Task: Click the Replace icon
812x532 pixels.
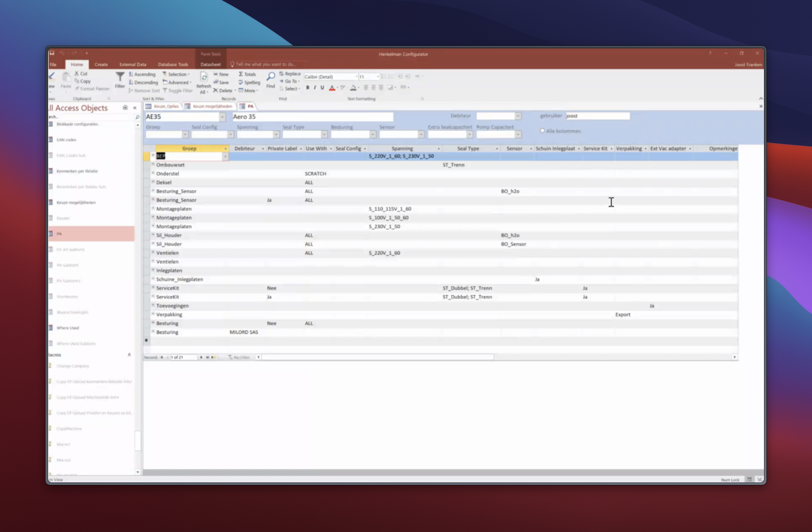Action: tap(281, 74)
